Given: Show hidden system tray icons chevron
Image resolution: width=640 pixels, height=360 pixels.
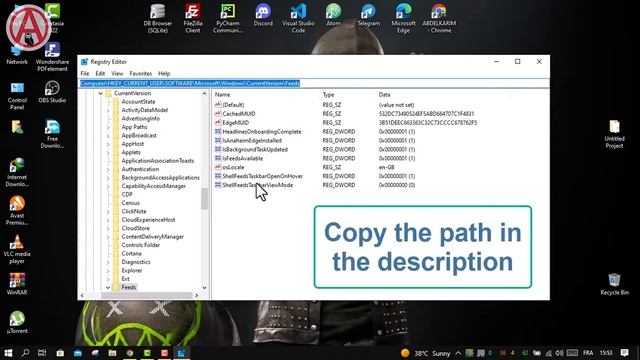Looking at the screenshot, I should (x=458, y=353).
